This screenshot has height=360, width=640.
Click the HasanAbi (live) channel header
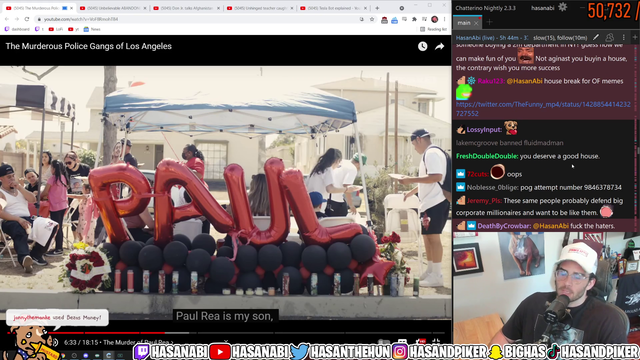pyautogui.click(x=492, y=38)
